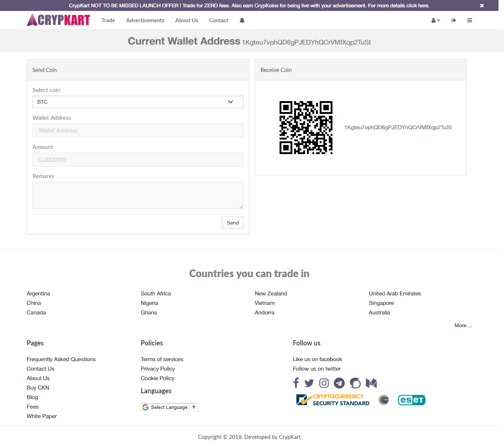
Task: Open the Medium icon in footer
Action: [371, 383]
